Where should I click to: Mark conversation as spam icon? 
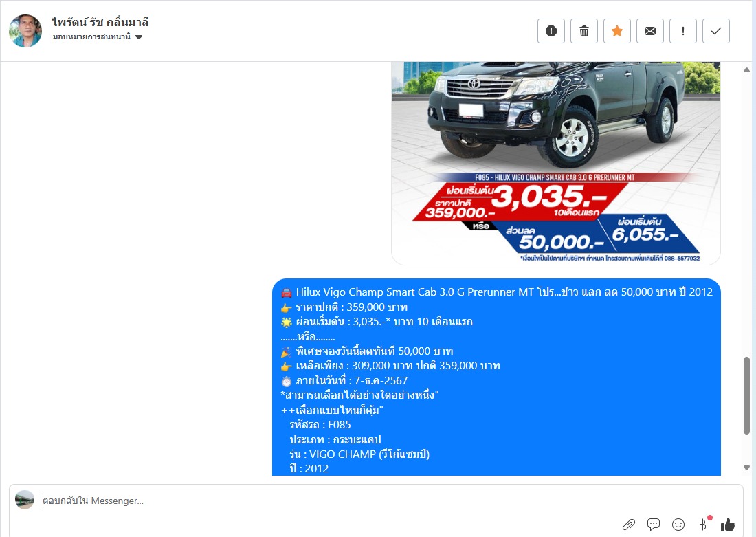point(551,31)
